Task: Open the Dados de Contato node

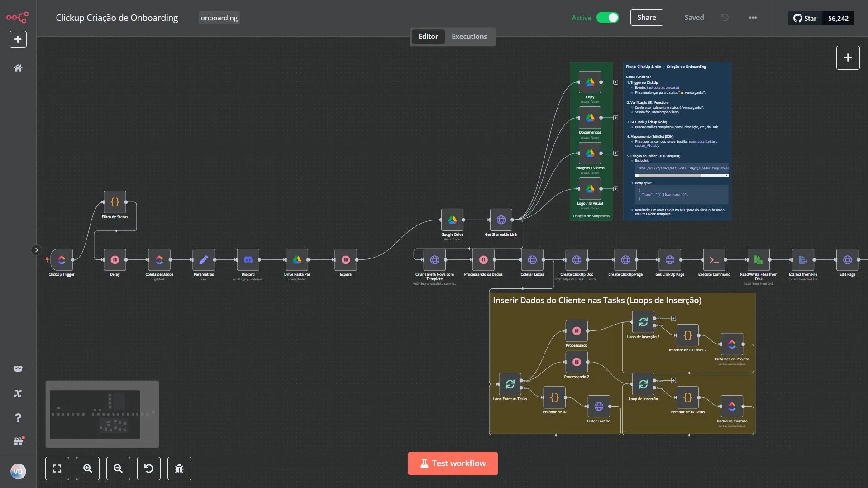Action: pyautogui.click(x=732, y=407)
